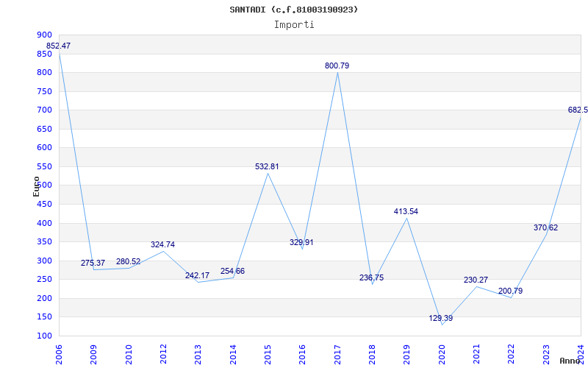Click the 200.79 value label
Screen dimensions: 588x368
[x=510, y=291]
